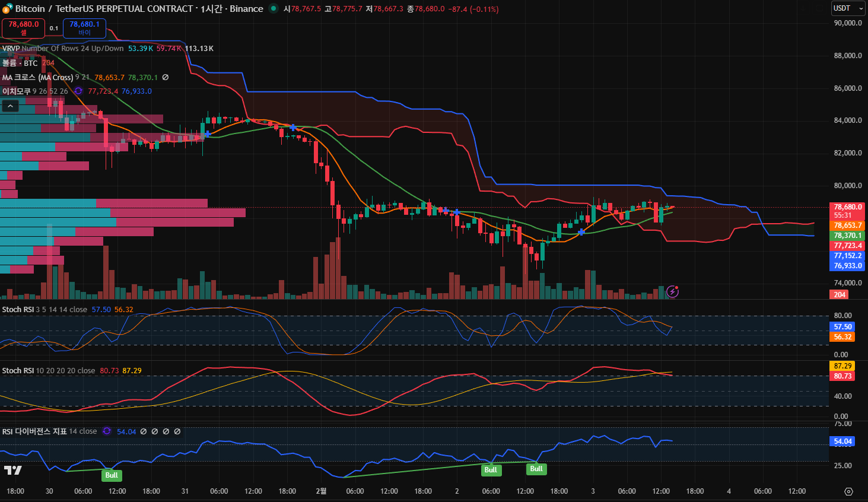Select the VRVP indicator legend
The width and height of the screenshot is (868, 502).
[11, 49]
